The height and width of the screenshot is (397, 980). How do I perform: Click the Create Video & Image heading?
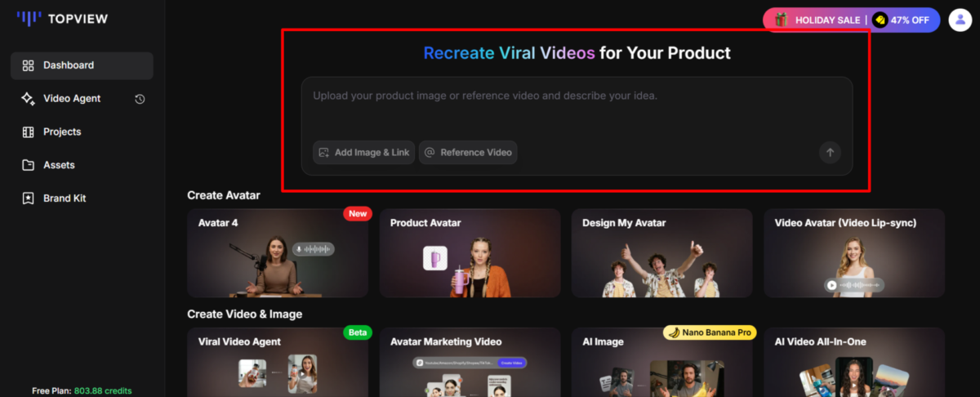click(x=245, y=314)
